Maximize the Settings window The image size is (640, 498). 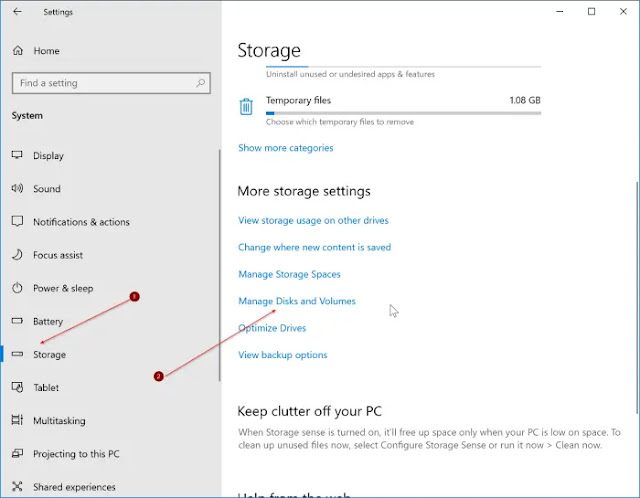pyautogui.click(x=591, y=11)
